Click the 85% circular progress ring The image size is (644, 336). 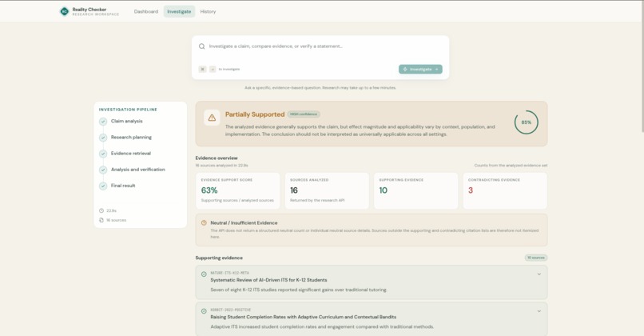point(526,122)
